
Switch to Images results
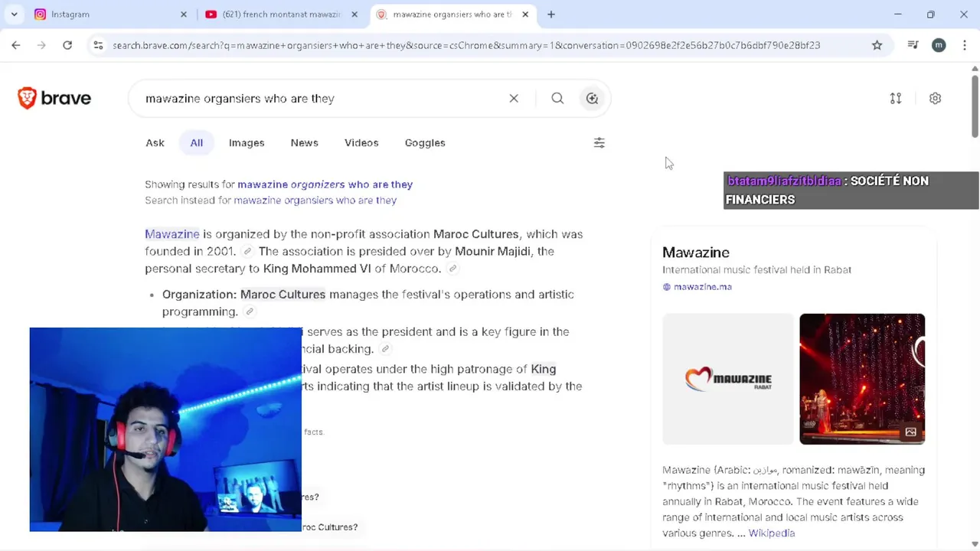coord(247,142)
